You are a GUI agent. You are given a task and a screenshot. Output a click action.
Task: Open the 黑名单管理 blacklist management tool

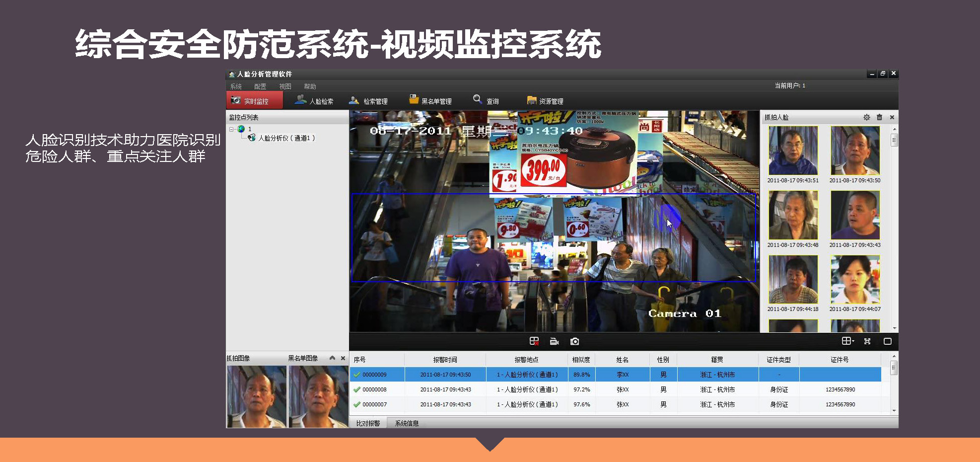pyautogui.click(x=430, y=100)
